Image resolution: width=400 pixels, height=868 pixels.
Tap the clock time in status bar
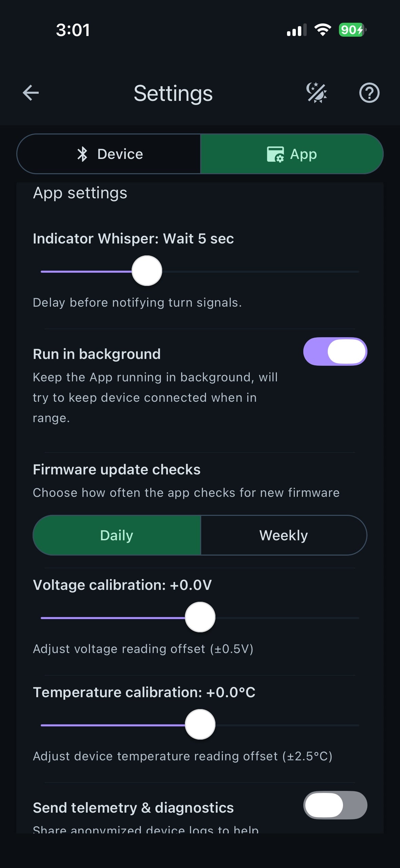click(x=73, y=30)
